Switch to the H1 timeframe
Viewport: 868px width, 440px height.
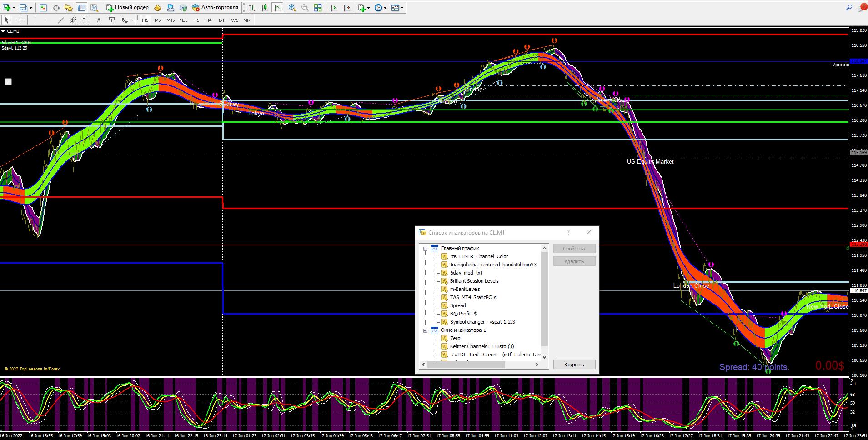[x=196, y=20]
